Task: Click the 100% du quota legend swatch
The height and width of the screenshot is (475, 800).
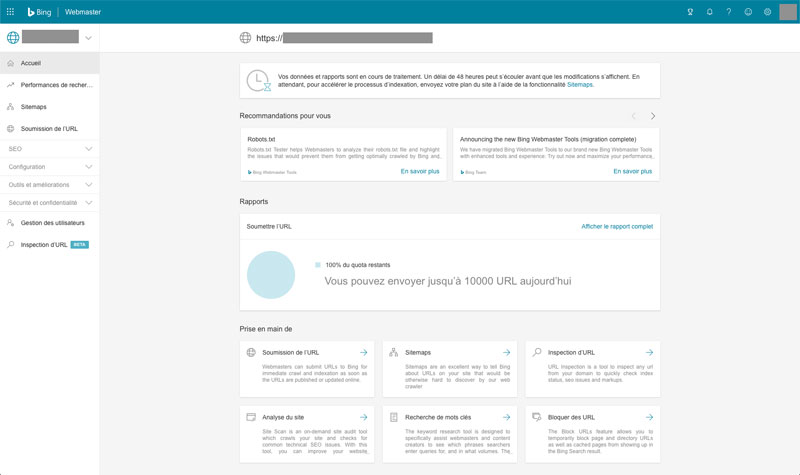Action: (318, 265)
